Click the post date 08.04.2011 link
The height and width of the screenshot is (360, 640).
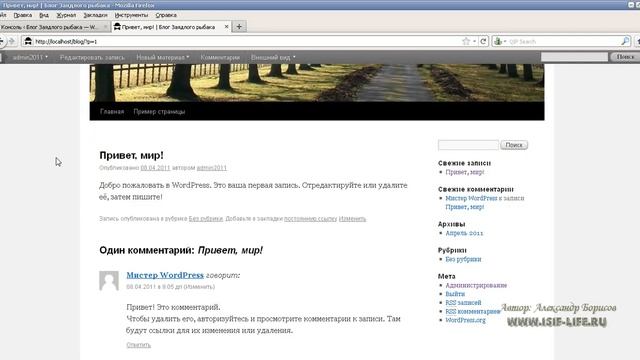click(155, 168)
